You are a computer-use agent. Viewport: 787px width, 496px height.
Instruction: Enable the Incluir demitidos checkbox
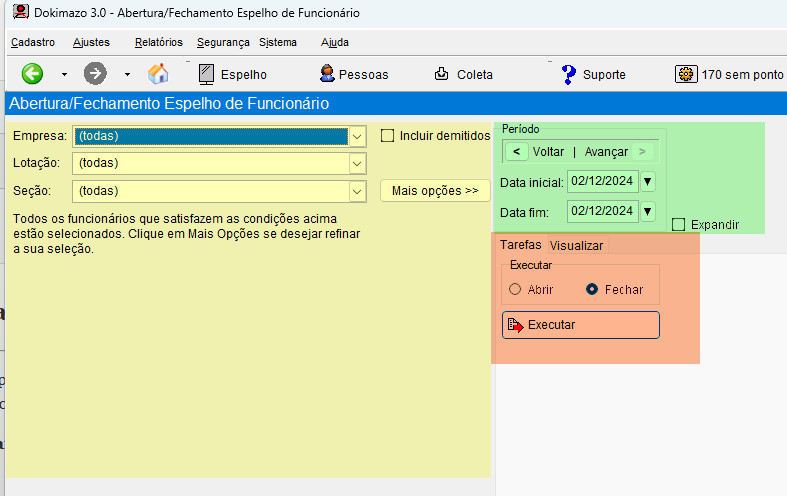pos(388,136)
